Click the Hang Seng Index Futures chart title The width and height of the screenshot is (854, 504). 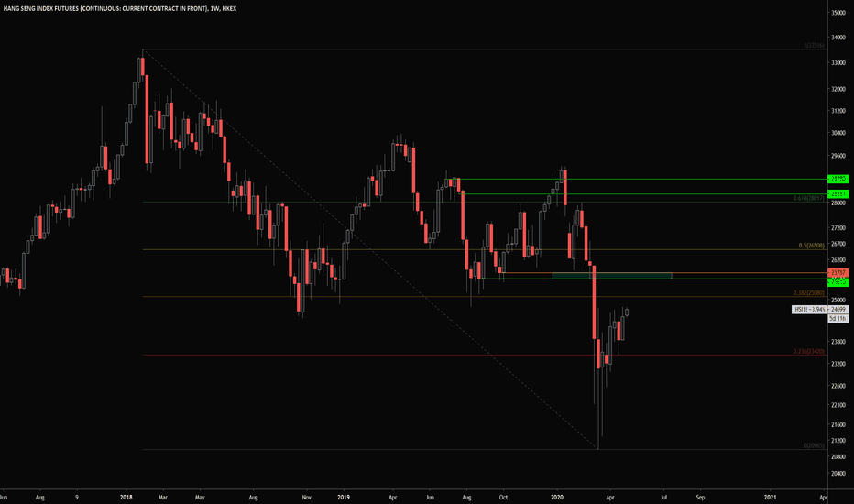click(x=120, y=9)
